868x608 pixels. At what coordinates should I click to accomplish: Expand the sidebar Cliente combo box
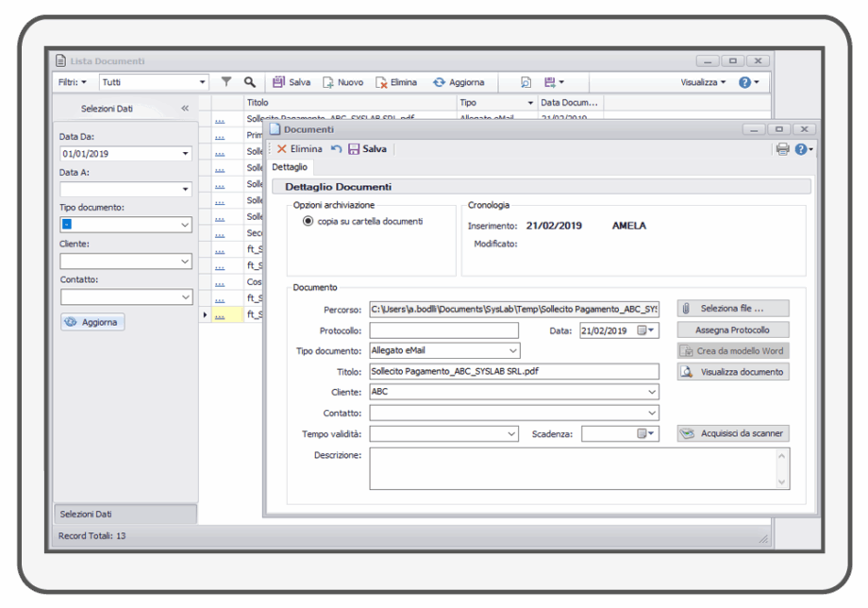point(186,262)
